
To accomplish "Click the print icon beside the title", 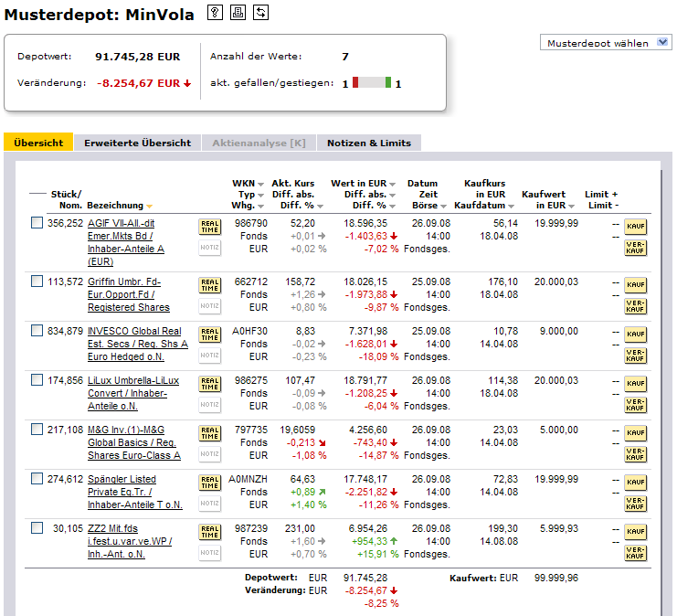I will tap(238, 12).
